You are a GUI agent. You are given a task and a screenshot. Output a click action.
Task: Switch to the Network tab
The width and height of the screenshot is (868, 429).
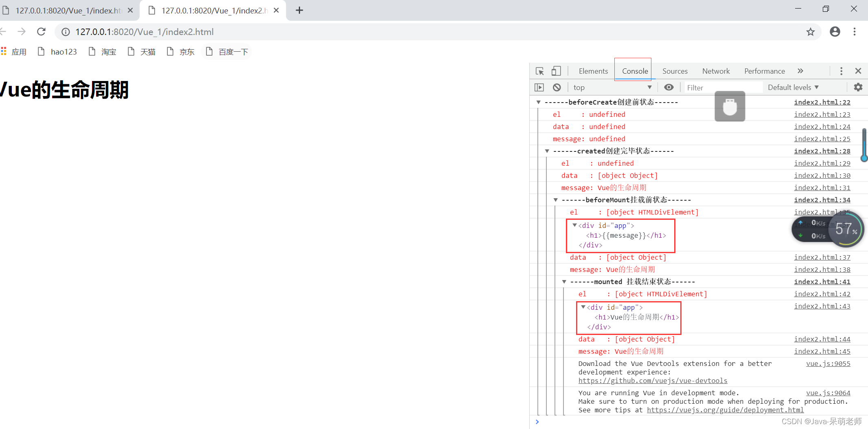(x=716, y=71)
